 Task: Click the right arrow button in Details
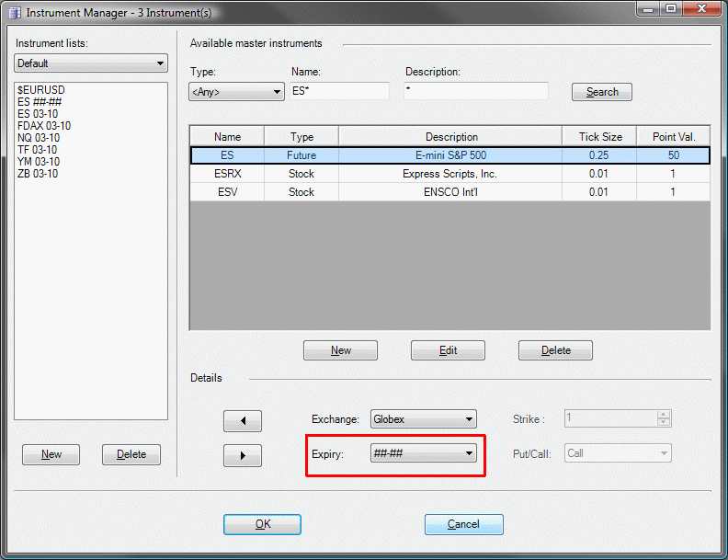[243, 455]
